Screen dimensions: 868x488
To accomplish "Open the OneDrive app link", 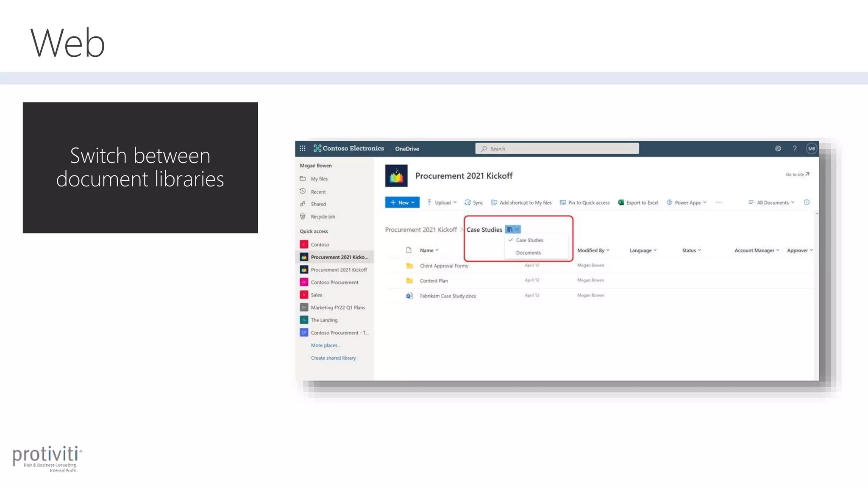I will (x=407, y=149).
